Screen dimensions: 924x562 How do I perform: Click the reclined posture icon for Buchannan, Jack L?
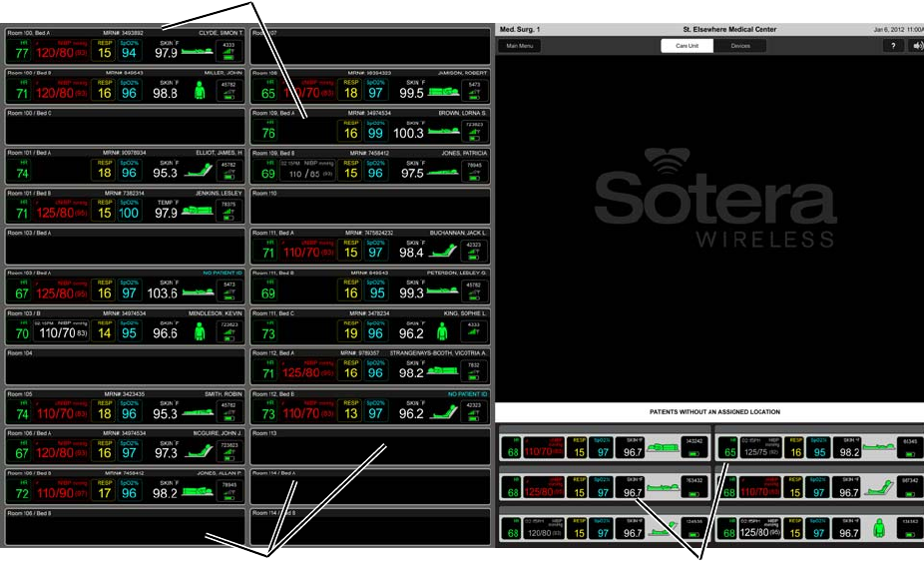pyautogui.click(x=443, y=252)
